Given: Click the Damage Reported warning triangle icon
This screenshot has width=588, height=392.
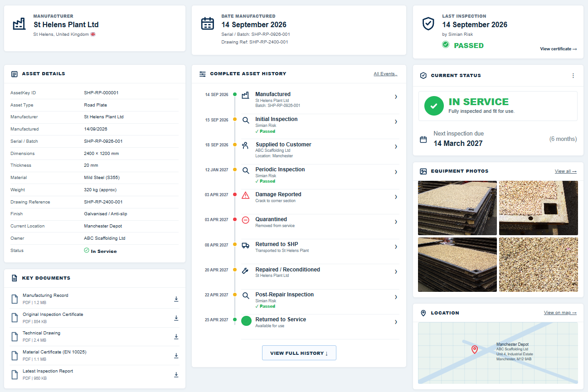Looking at the screenshot, I should pos(246,195).
